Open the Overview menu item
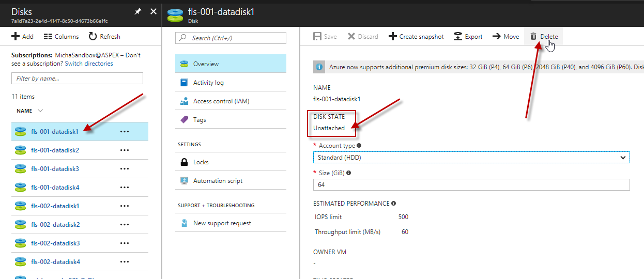 click(231, 64)
